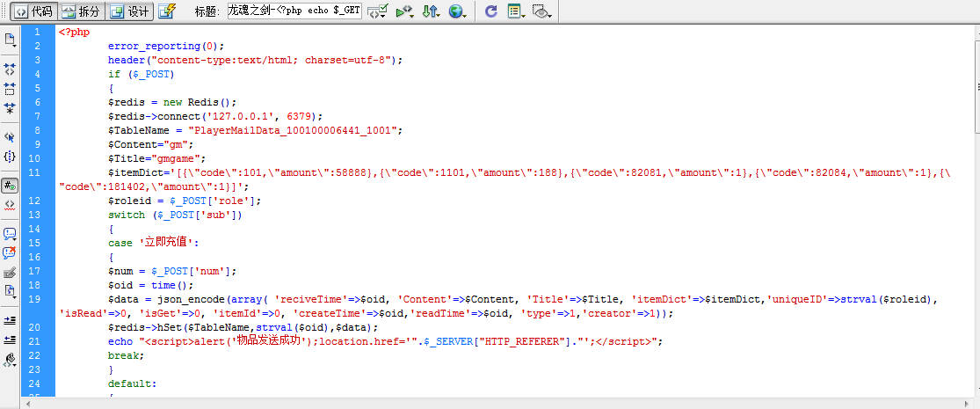
Task: Click the Outdent Code icon
Action: coord(10,340)
